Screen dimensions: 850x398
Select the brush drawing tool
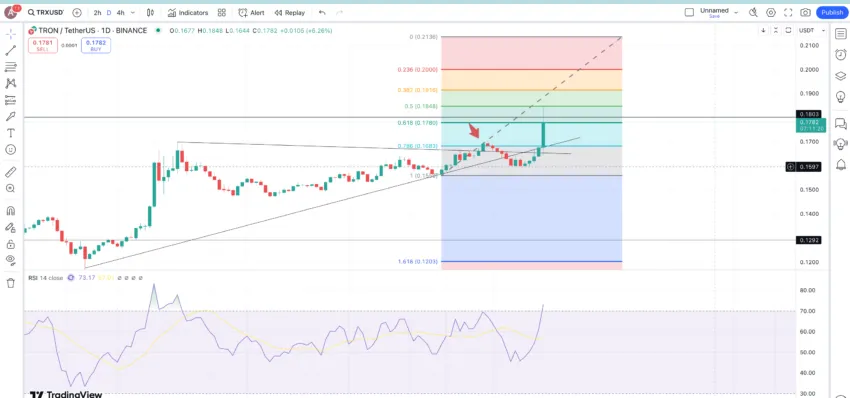[x=10, y=117]
